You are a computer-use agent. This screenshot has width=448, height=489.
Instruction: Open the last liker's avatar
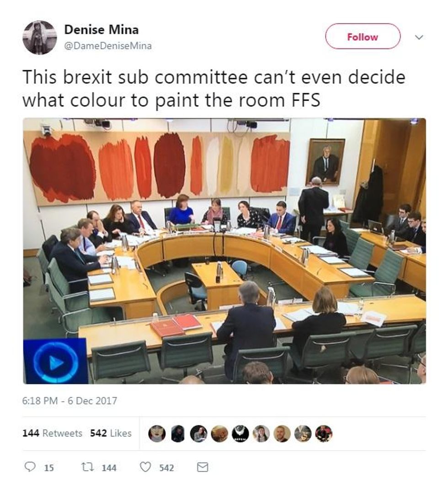324,434
